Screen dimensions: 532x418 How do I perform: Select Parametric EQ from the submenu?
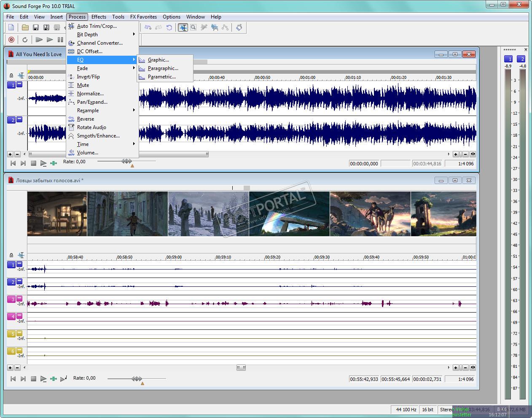pos(161,77)
